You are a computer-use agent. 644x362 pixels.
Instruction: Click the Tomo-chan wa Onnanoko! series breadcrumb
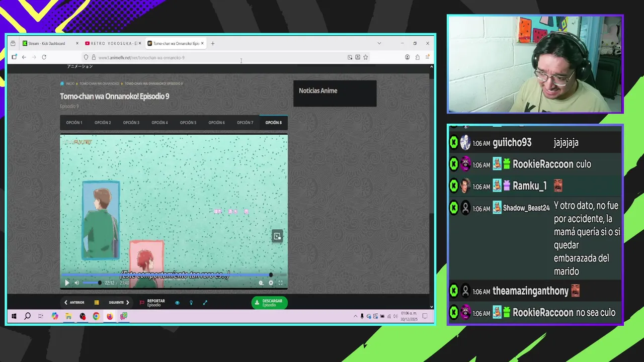[99, 83]
